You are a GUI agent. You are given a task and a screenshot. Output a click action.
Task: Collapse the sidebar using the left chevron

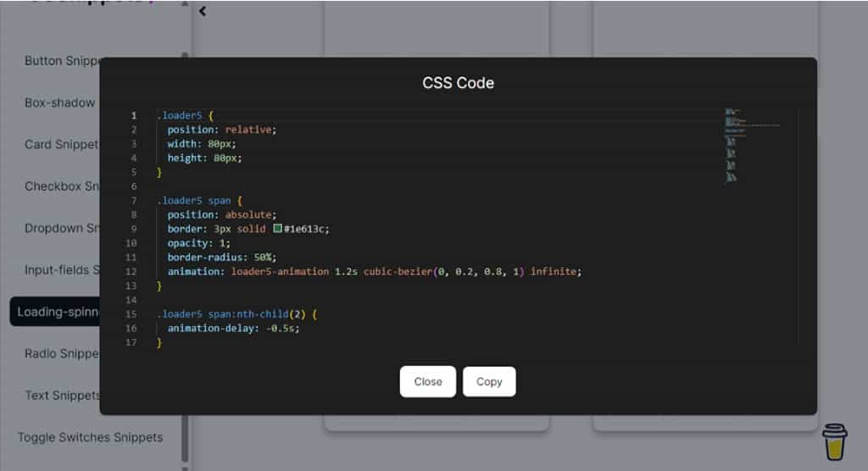(203, 11)
